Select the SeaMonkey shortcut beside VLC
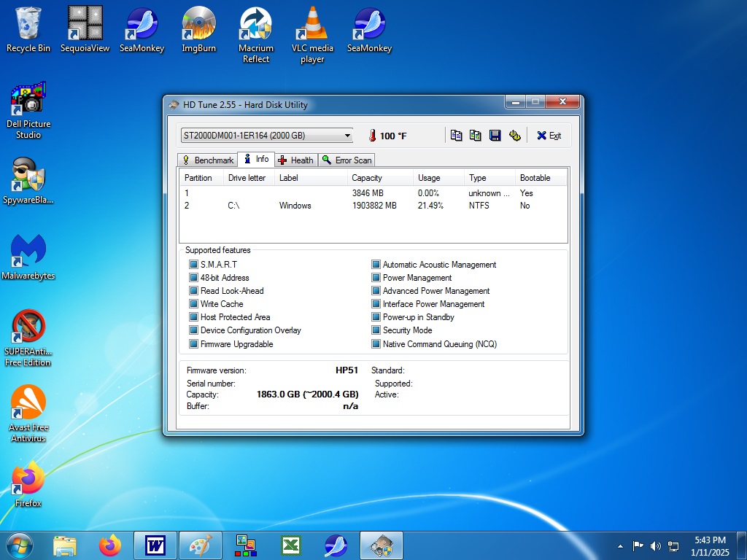The width and height of the screenshot is (747, 560). pos(369,29)
